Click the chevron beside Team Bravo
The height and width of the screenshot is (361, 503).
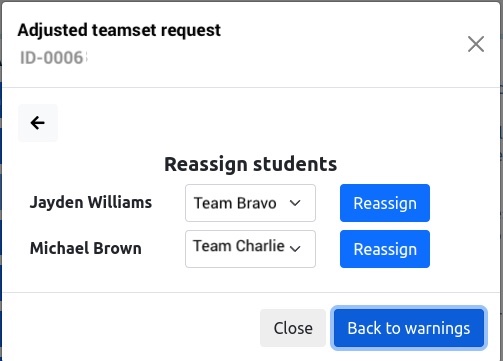click(295, 203)
